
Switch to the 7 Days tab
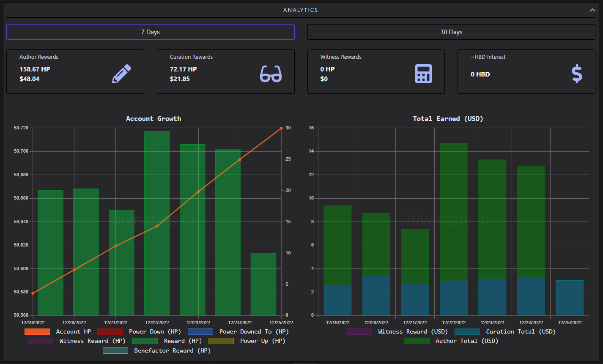pos(151,32)
